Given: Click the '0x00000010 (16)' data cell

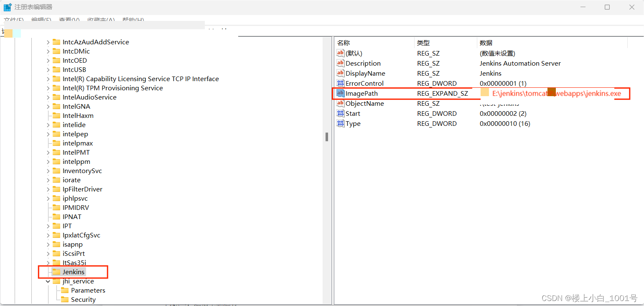Looking at the screenshot, I should pyautogui.click(x=505, y=123).
